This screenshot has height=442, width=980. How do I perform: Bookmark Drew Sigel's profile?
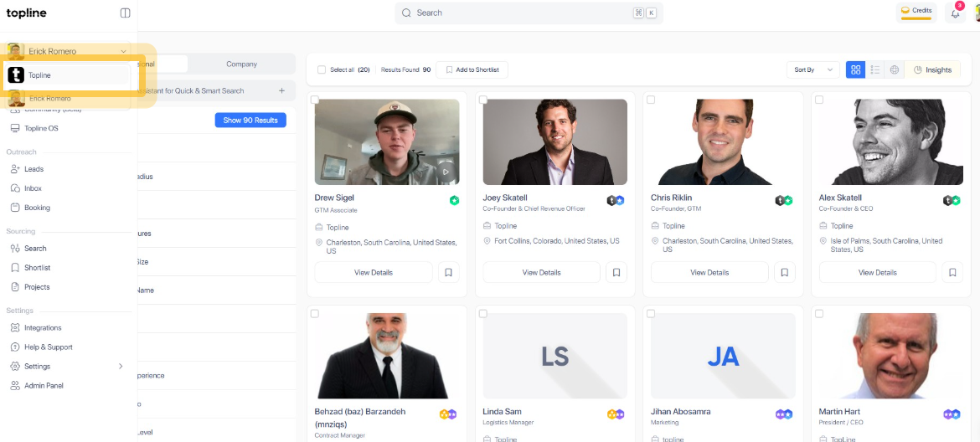point(449,272)
